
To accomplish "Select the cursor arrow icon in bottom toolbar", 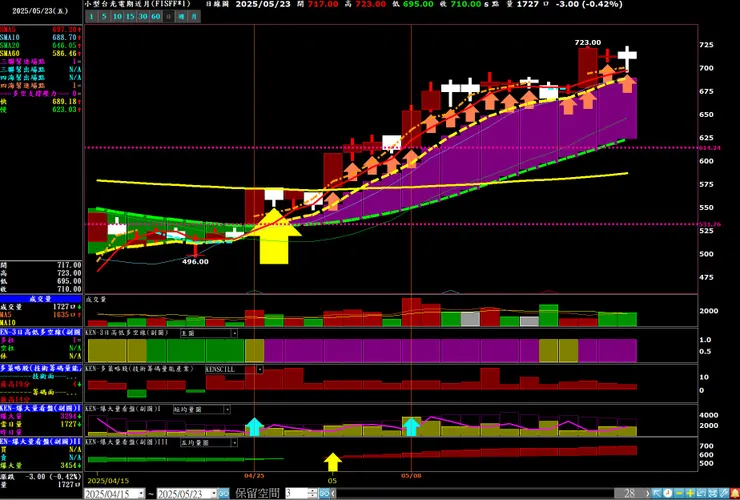I will pos(656,493).
